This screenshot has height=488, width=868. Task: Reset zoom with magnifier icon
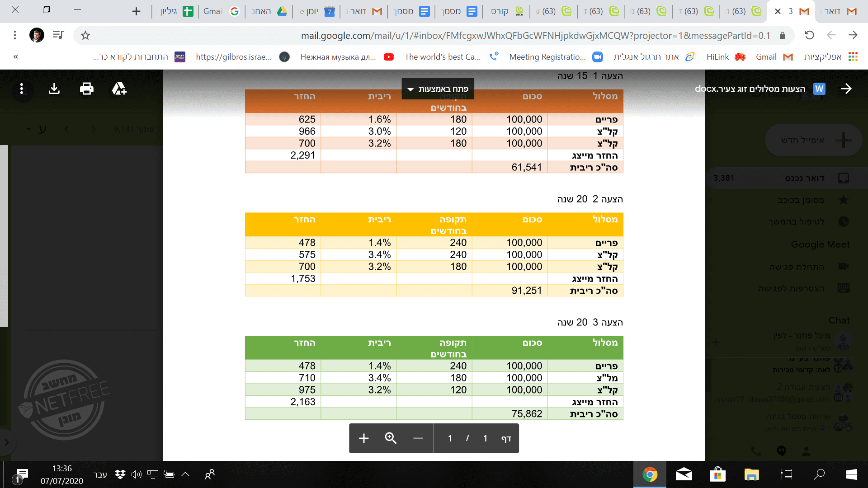coord(391,438)
